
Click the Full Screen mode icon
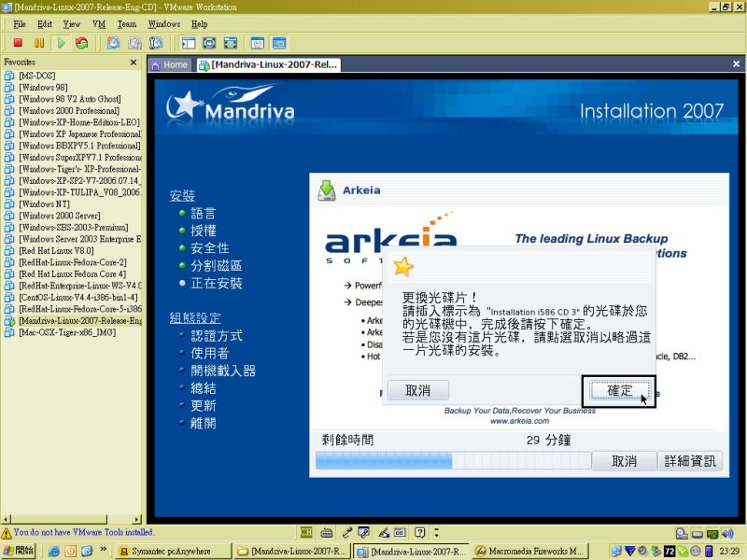tap(230, 43)
